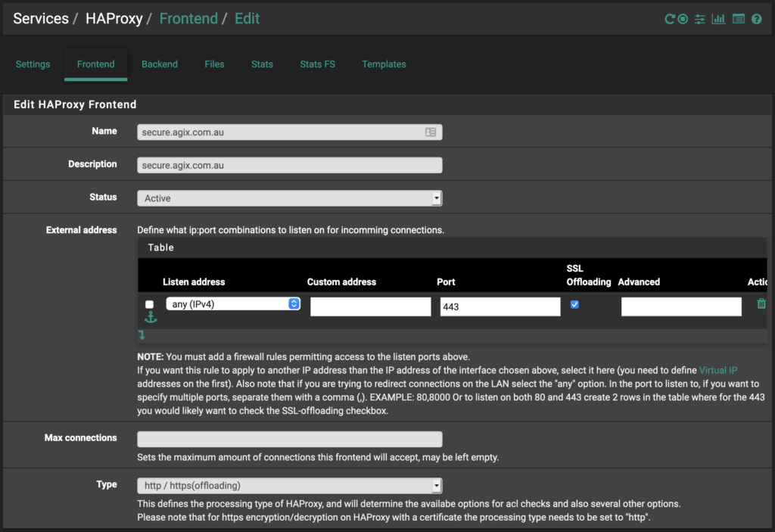Screen dimensions: 775x532
Task: Toggle the SSL Offloading checkbox
Action: click(574, 304)
